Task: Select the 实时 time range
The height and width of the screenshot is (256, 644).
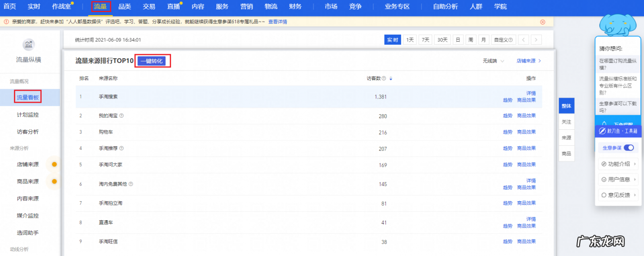Action: [x=392, y=40]
